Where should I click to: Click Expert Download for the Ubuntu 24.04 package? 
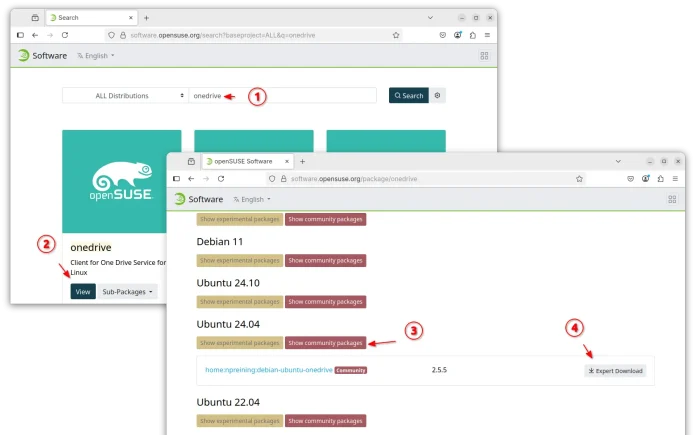tap(615, 371)
